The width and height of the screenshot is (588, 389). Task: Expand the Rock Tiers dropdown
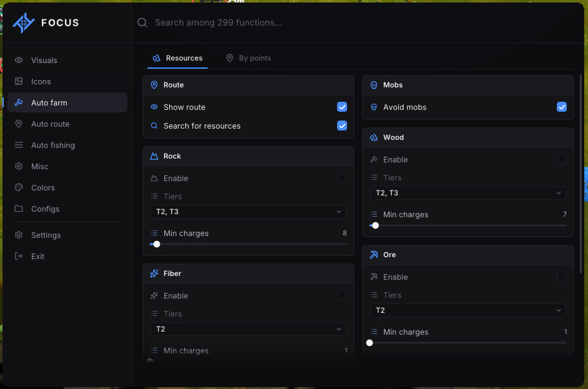(x=248, y=212)
